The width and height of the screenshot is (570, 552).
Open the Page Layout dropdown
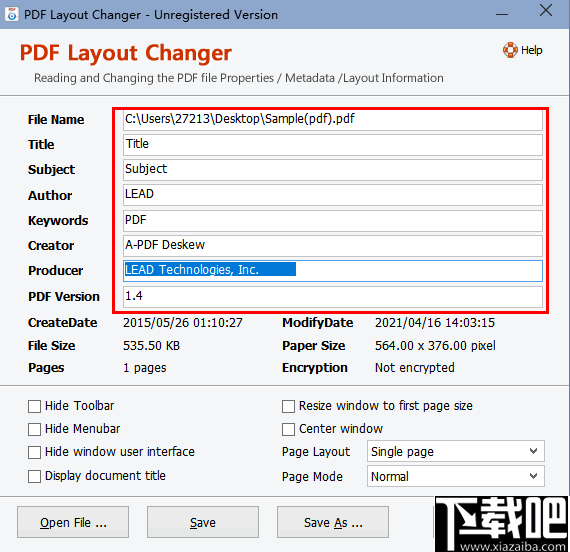tap(455, 451)
